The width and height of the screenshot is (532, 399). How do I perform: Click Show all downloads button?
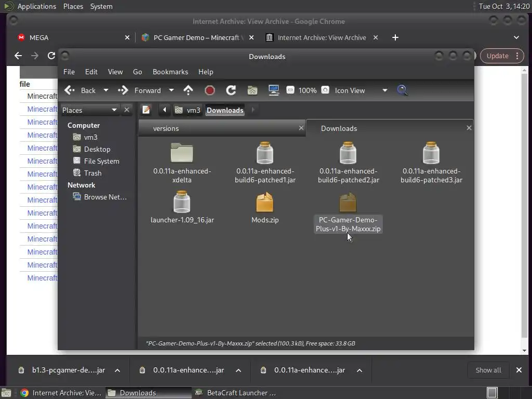(x=488, y=370)
